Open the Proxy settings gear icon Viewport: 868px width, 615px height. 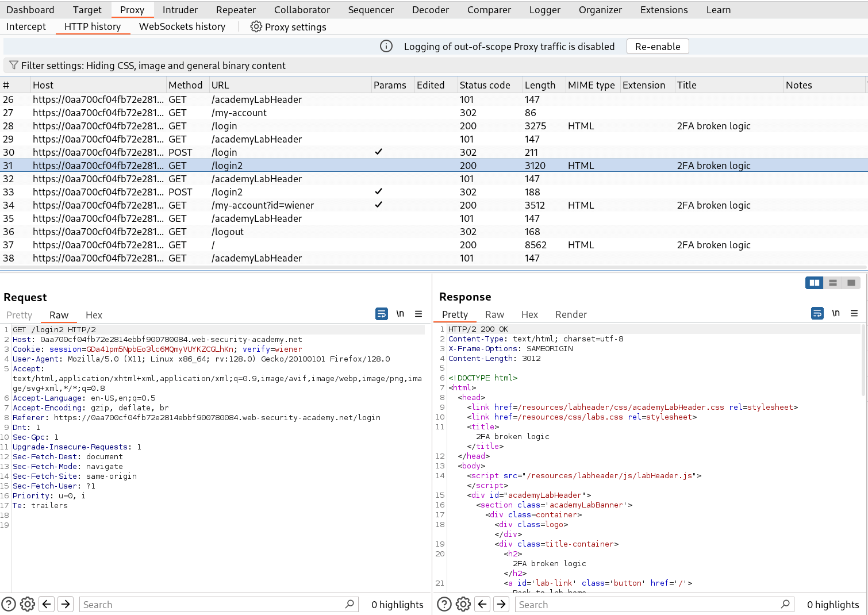tap(256, 26)
